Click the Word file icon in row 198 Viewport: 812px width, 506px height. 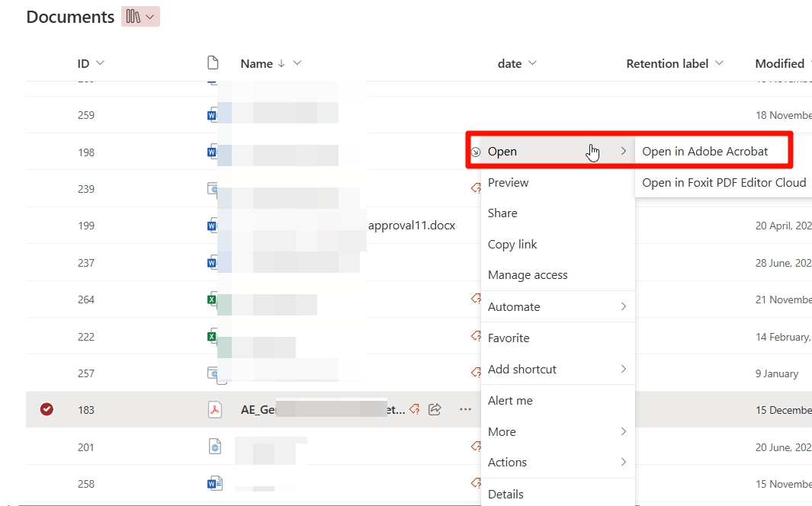click(x=214, y=151)
